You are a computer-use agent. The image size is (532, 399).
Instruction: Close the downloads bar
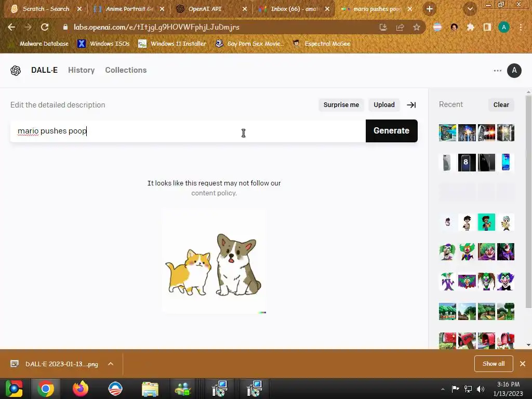(523, 364)
